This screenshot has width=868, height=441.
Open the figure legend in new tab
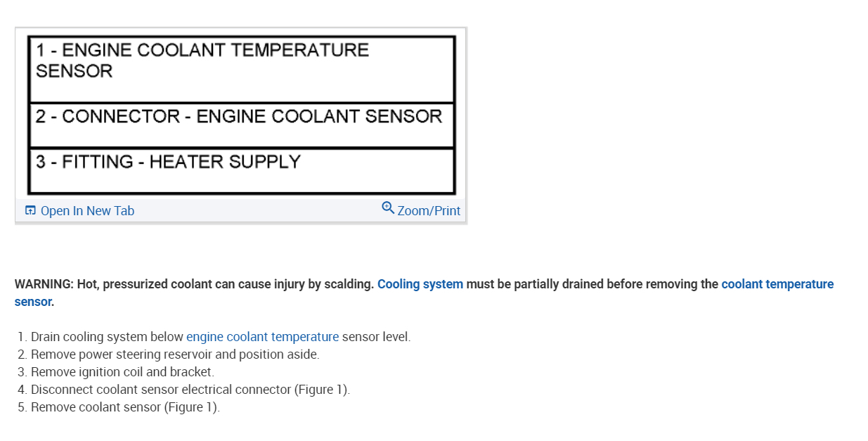(x=87, y=211)
